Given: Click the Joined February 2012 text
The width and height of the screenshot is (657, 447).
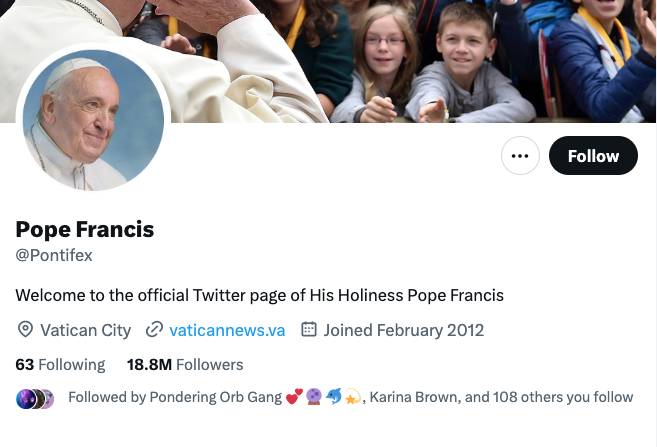Looking at the screenshot, I should point(404,330).
